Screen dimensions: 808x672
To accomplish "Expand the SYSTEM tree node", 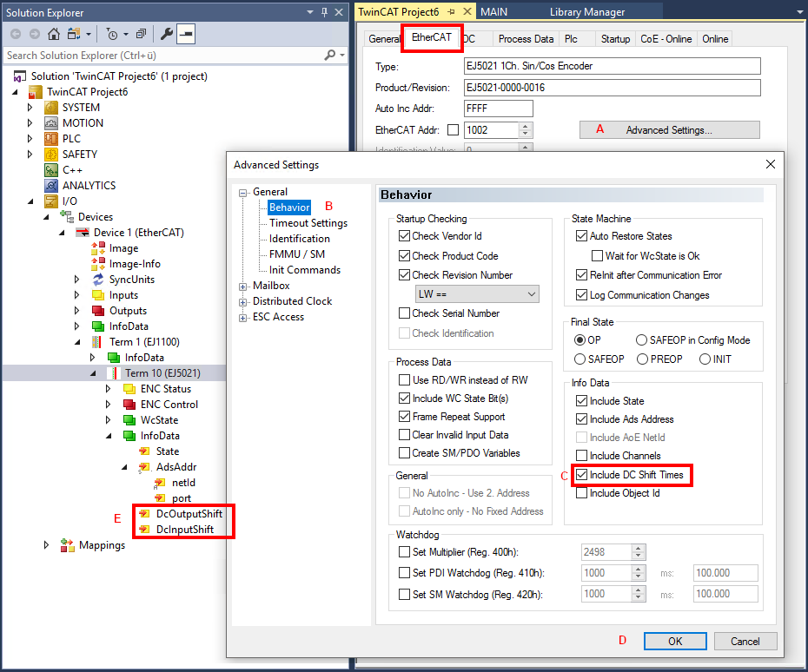I will (x=30, y=107).
